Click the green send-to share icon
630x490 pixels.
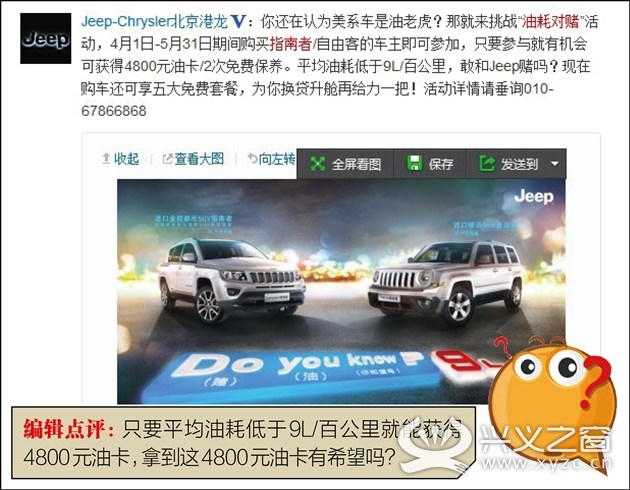487,163
